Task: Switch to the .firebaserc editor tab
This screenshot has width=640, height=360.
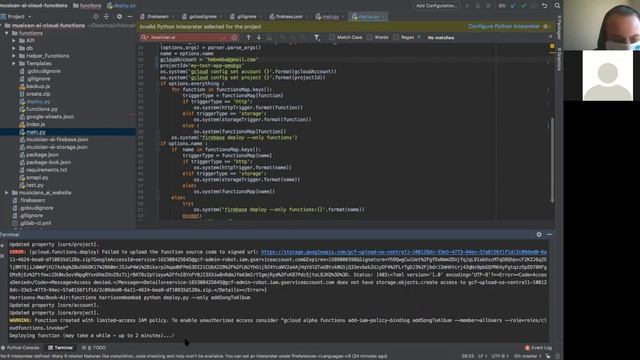Action: point(155,17)
